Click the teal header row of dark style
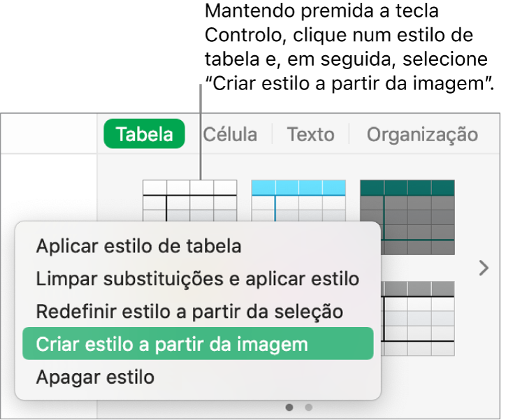 [x=407, y=188]
